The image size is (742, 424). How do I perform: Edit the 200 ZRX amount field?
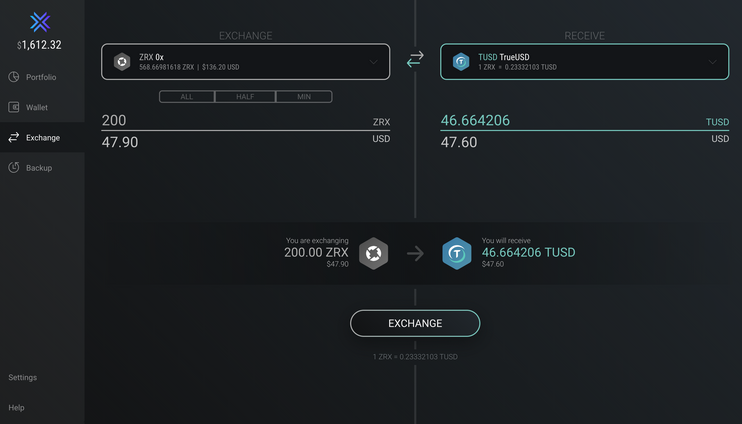pyautogui.click(x=246, y=121)
